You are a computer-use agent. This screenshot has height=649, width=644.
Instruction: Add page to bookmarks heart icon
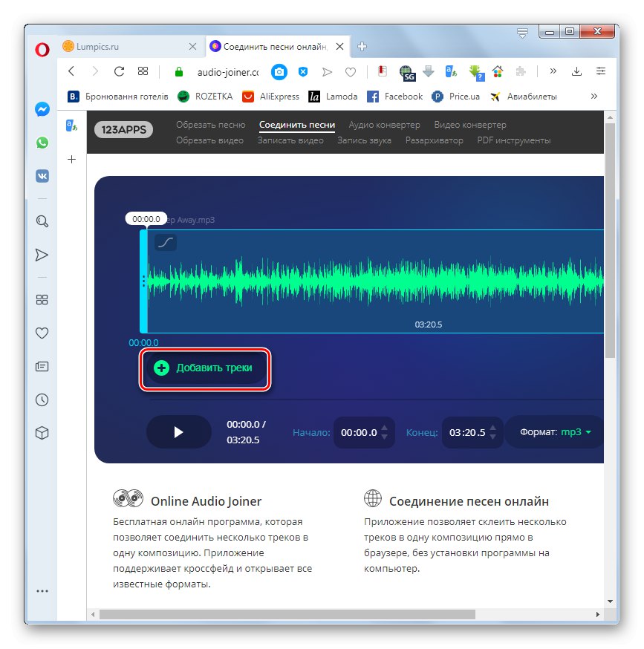[x=351, y=72]
